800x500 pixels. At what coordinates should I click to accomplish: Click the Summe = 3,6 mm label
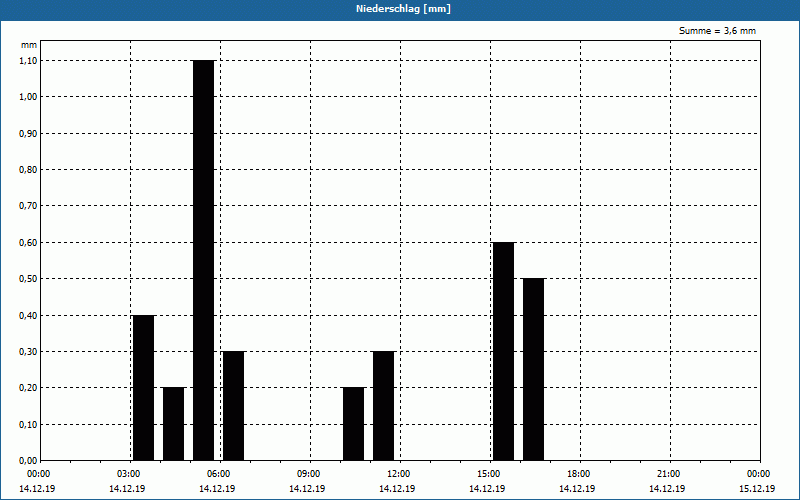point(717,31)
